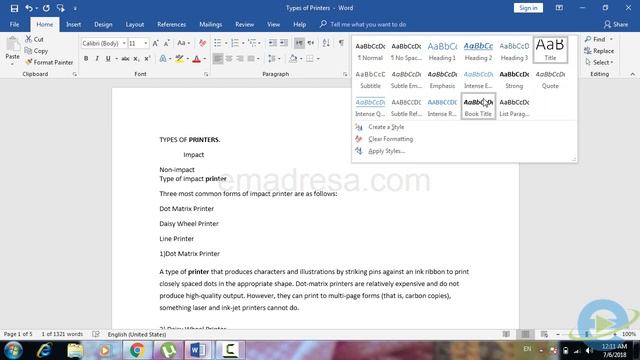Viewport: 640px width, 360px height.
Task: Apply the text highlight color
Action: point(180,59)
